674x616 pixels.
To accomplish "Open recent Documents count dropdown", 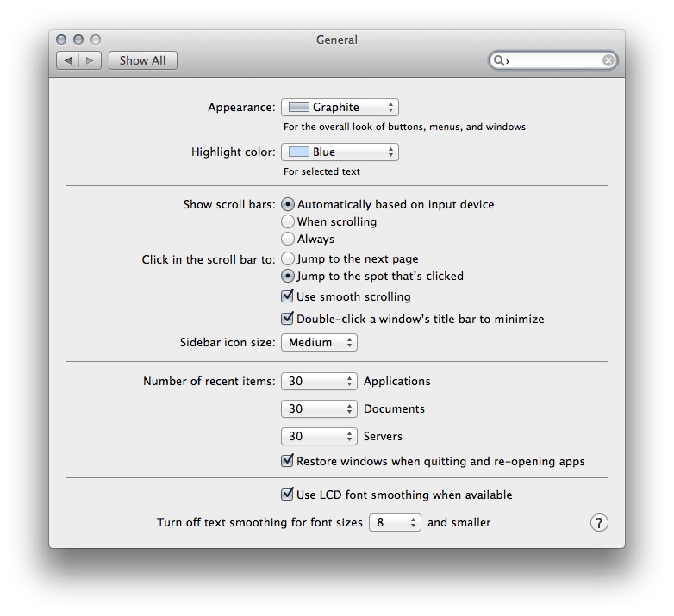I will pos(319,409).
